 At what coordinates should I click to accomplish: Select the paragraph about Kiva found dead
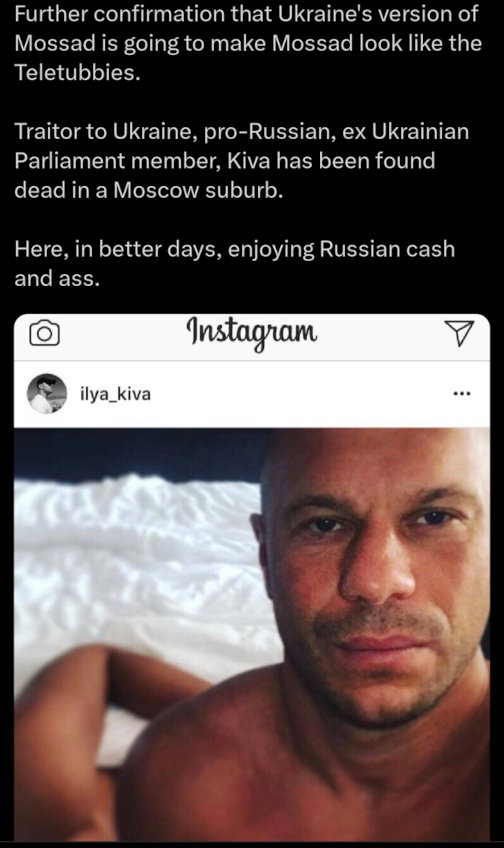click(x=241, y=161)
